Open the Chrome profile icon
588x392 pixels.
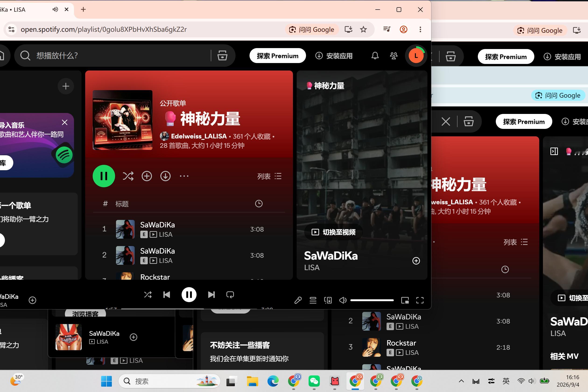click(x=404, y=29)
